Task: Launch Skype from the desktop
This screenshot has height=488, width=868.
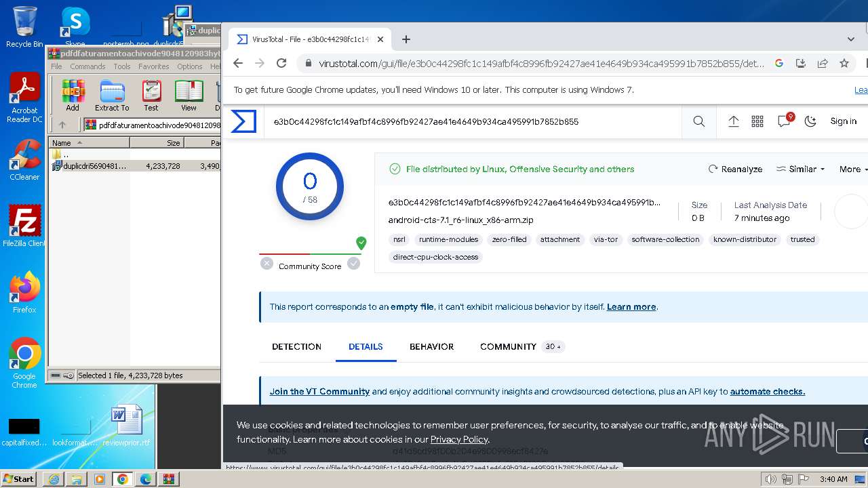Action: [75, 27]
